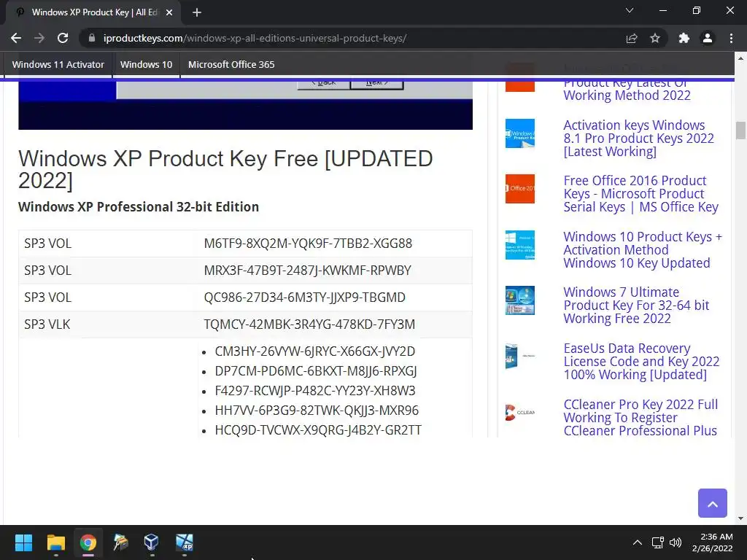747x560 pixels.
Task: Click the address bar URL
Action: (255, 38)
